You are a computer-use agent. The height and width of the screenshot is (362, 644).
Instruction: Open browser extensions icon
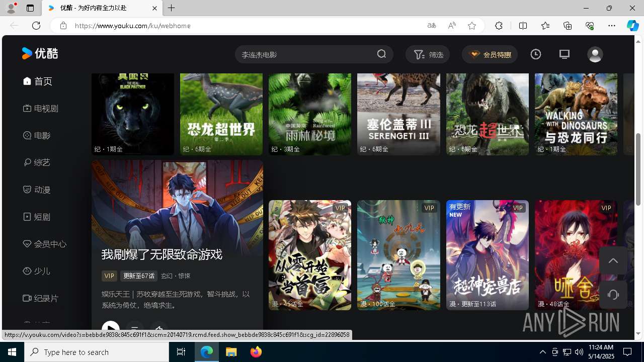pyautogui.click(x=499, y=26)
